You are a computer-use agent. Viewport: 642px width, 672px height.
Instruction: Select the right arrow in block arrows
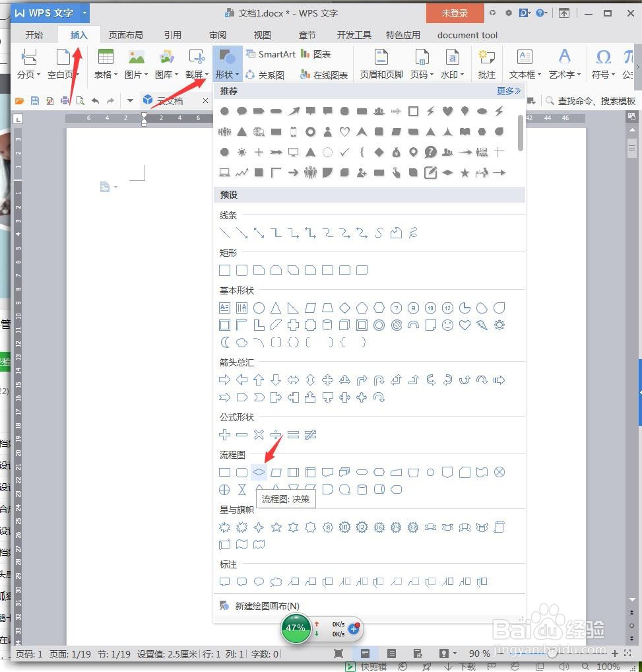pyautogui.click(x=224, y=380)
